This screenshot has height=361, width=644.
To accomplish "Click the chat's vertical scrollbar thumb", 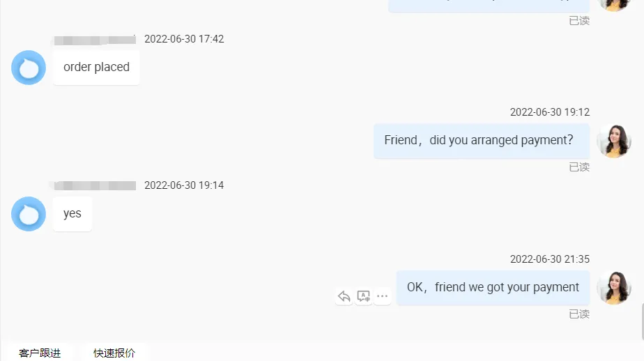I will [641, 321].
